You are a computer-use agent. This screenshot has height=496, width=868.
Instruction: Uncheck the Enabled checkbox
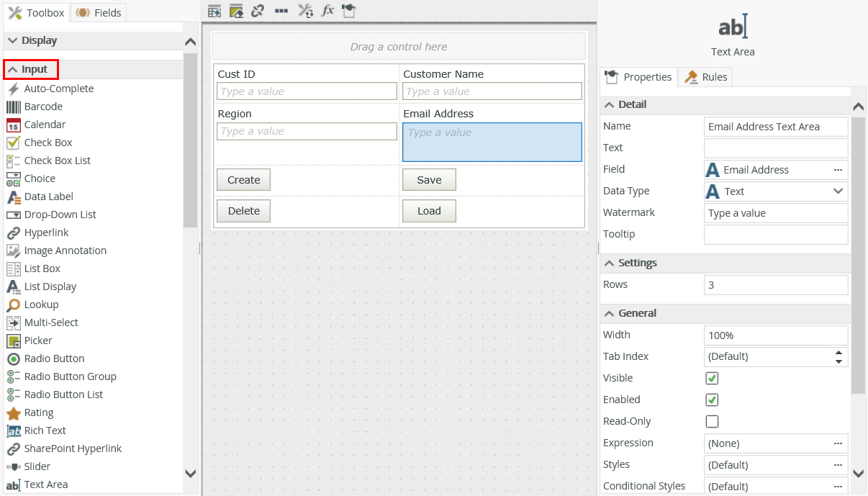(x=712, y=400)
